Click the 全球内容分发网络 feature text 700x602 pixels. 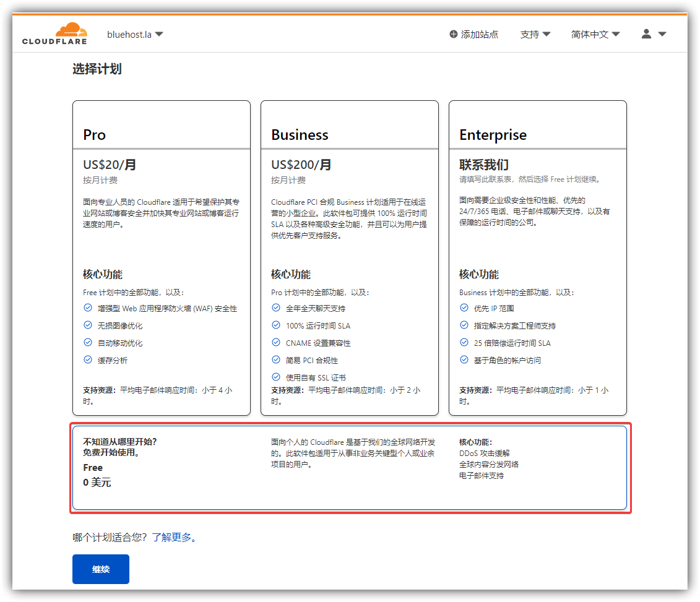coord(489,465)
